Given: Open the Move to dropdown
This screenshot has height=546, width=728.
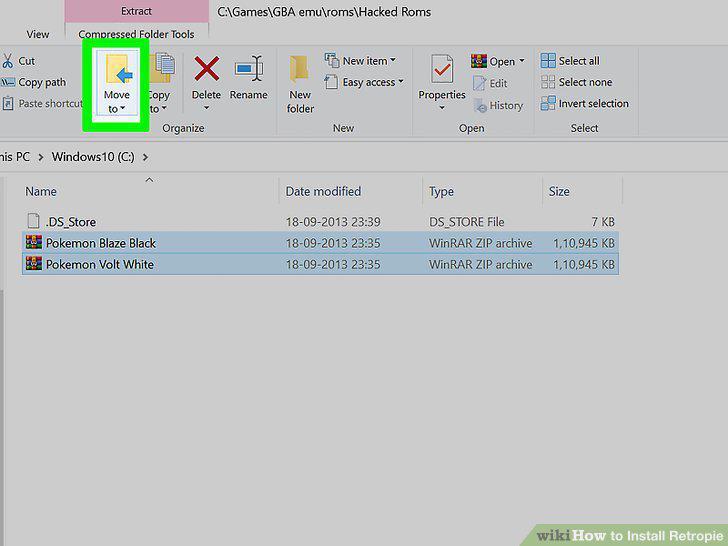Looking at the screenshot, I should tap(116, 83).
